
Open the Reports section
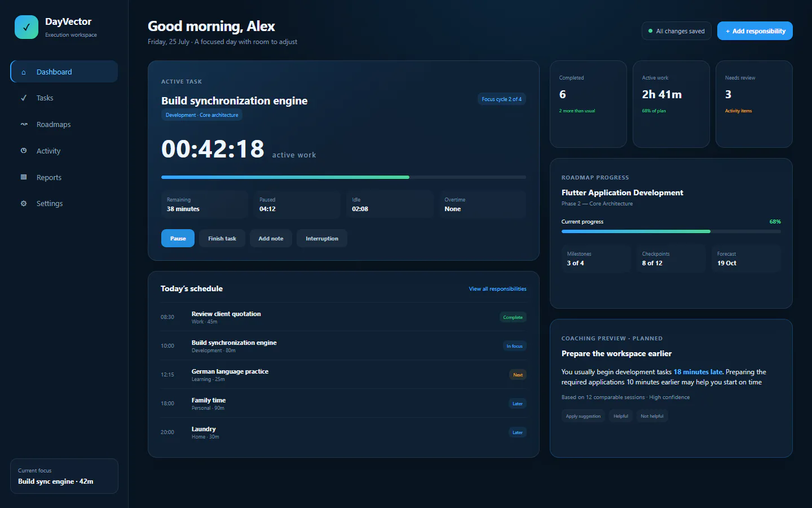click(x=64, y=177)
